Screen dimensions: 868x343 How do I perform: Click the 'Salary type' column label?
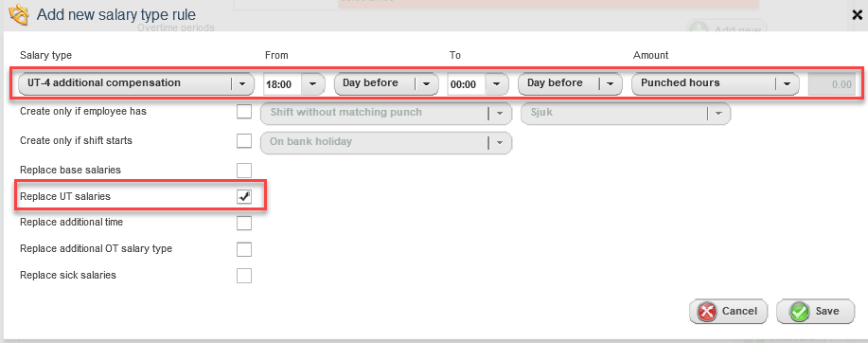pos(46,55)
